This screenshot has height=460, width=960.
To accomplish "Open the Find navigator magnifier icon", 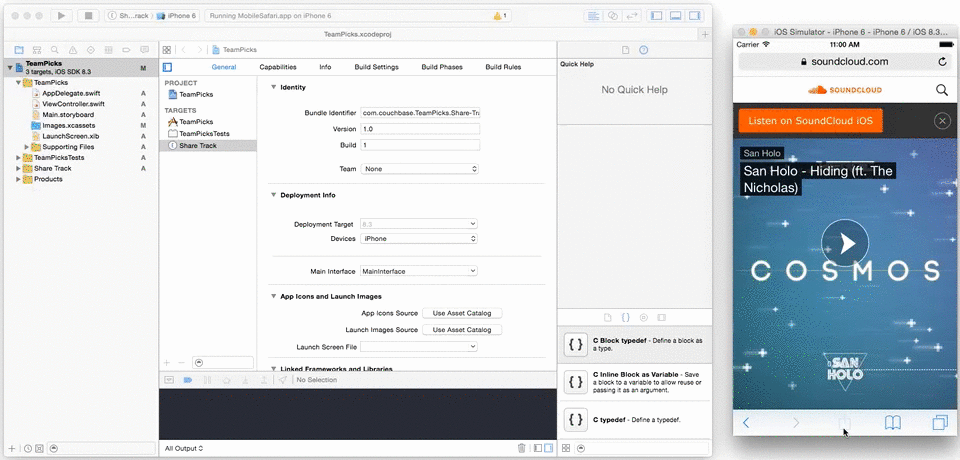I will [x=55, y=50].
